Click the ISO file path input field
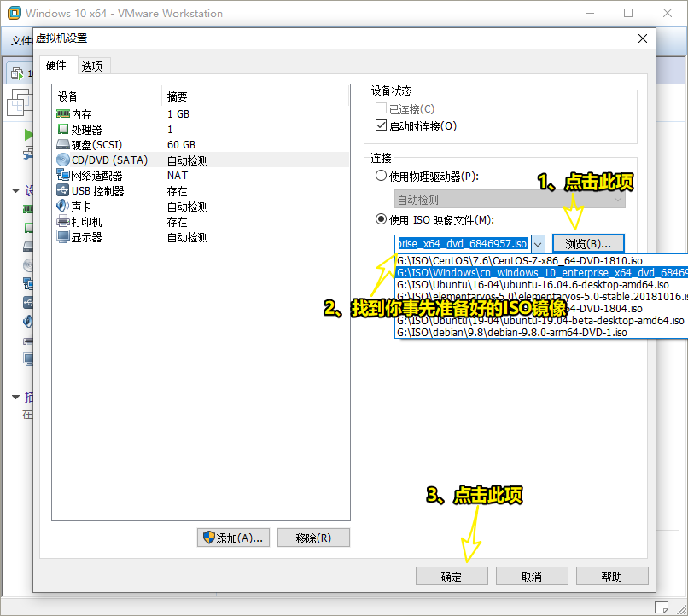Image resolution: width=688 pixels, height=616 pixels. coord(463,244)
